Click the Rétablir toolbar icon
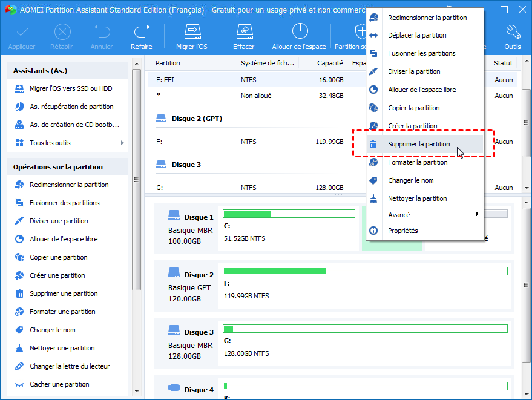The image size is (532, 400). (62, 33)
